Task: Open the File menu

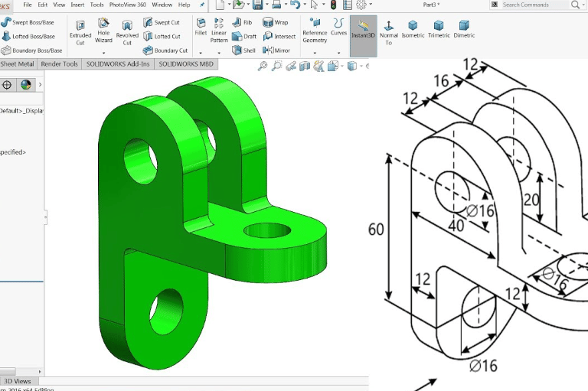Action: (x=28, y=5)
